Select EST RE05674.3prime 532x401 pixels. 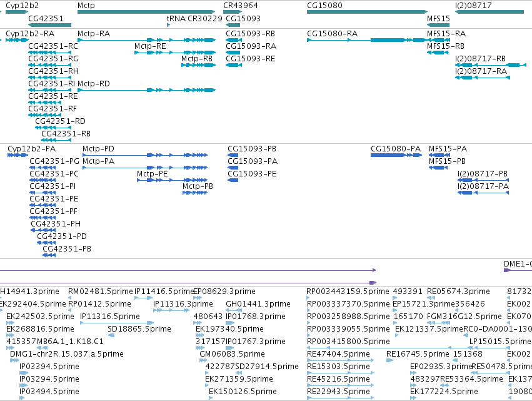point(458,292)
